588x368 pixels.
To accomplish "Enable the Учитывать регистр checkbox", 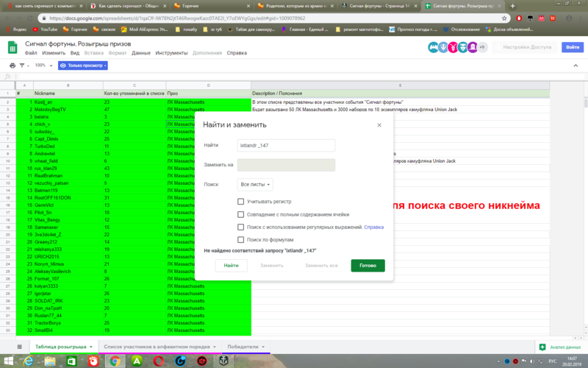I will pyautogui.click(x=241, y=202).
